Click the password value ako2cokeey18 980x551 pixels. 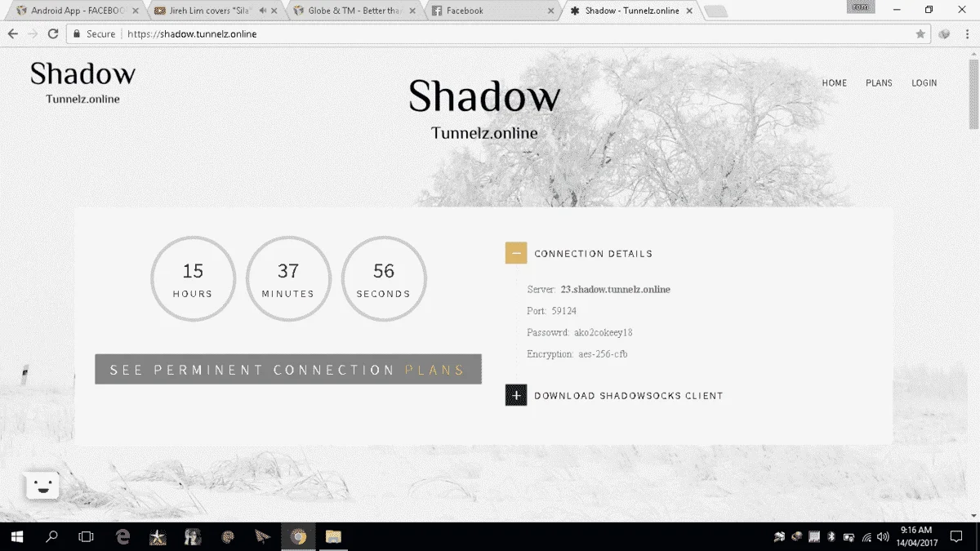[x=603, y=332]
